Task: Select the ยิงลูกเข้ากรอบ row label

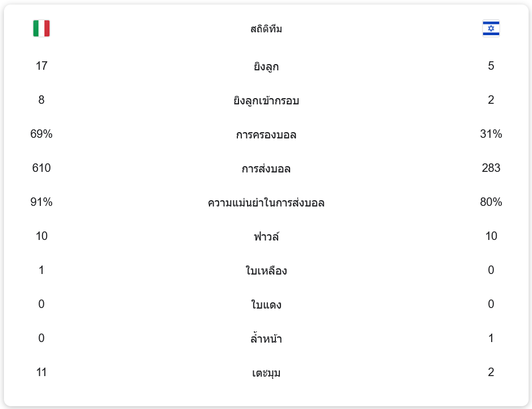Action: 266,100
